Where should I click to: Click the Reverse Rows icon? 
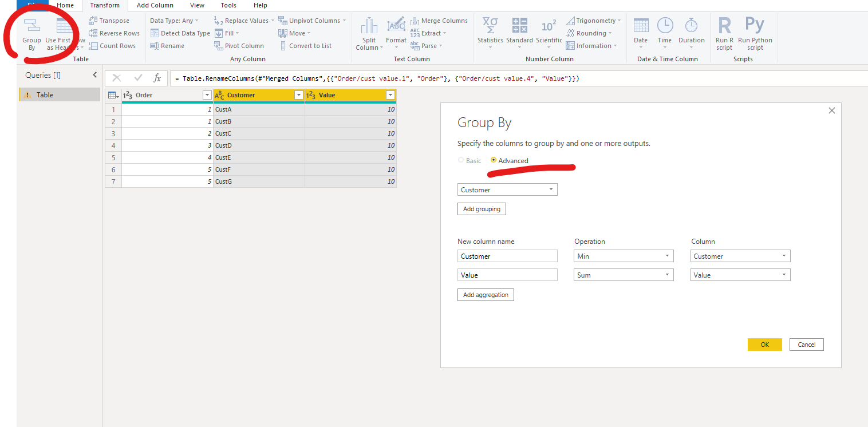[93, 33]
